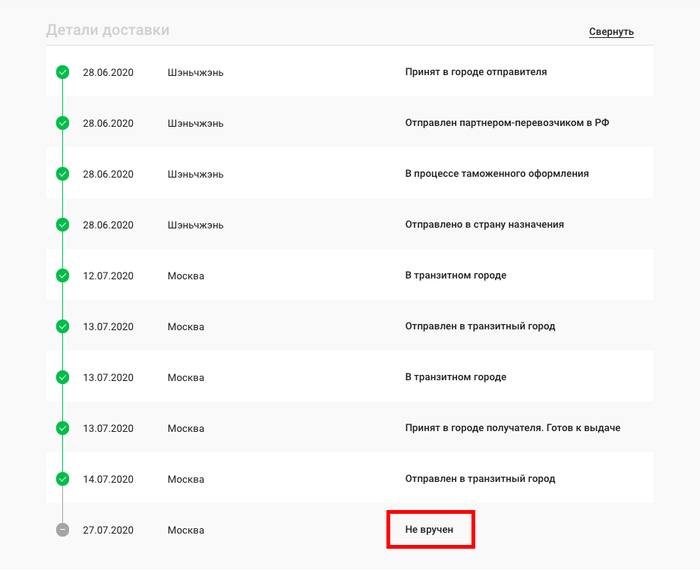Click the date 27.07.2020
This screenshot has width=700, height=570.
[108, 530]
